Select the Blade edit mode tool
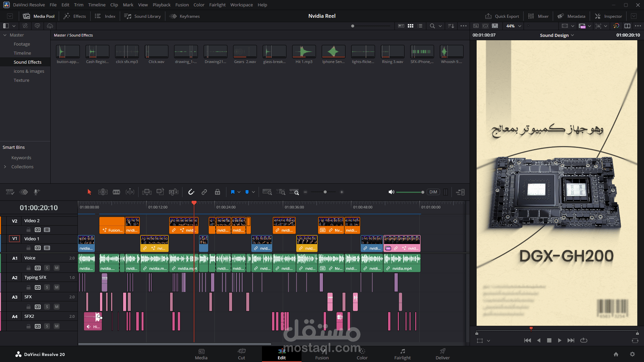The height and width of the screenshot is (362, 644). (x=116, y=192)
